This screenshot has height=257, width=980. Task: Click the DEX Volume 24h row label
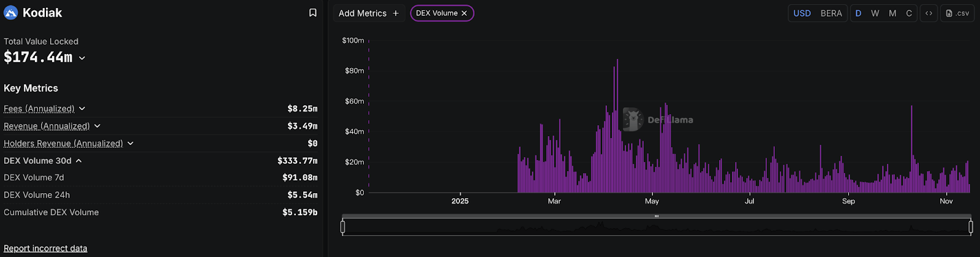coord(37,195)
